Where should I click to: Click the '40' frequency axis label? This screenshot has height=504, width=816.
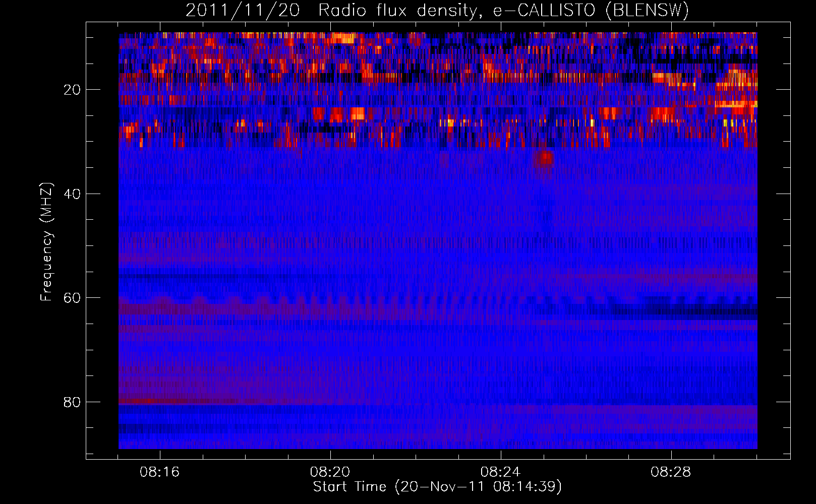[73, 194]
